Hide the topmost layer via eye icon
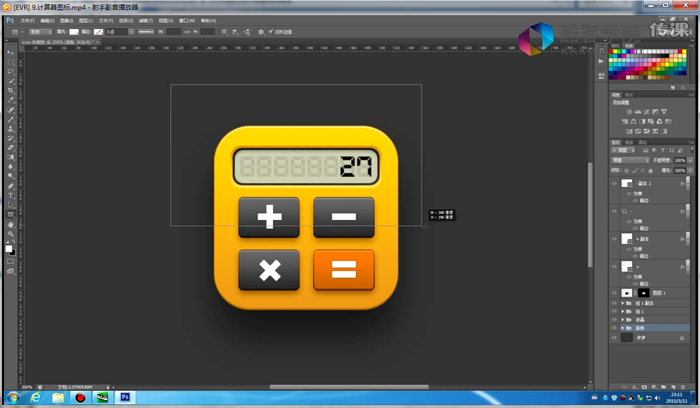700x408 pixels. [615, 184]
